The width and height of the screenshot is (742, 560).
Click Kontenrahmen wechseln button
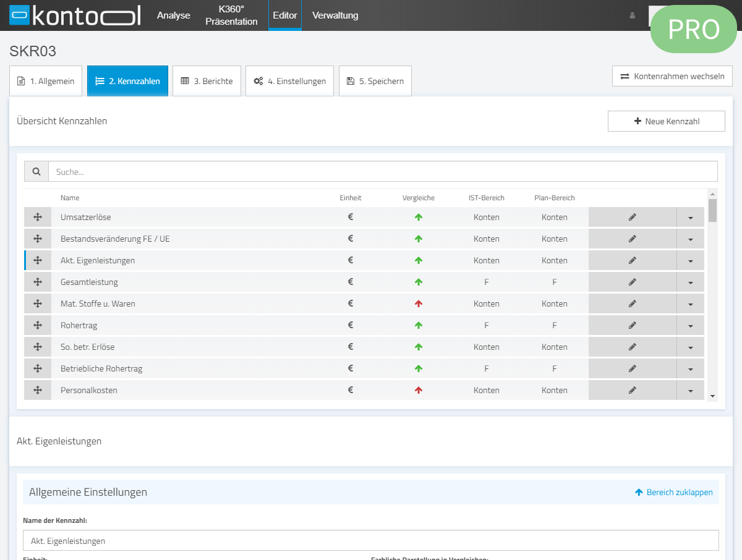[672, 76]
